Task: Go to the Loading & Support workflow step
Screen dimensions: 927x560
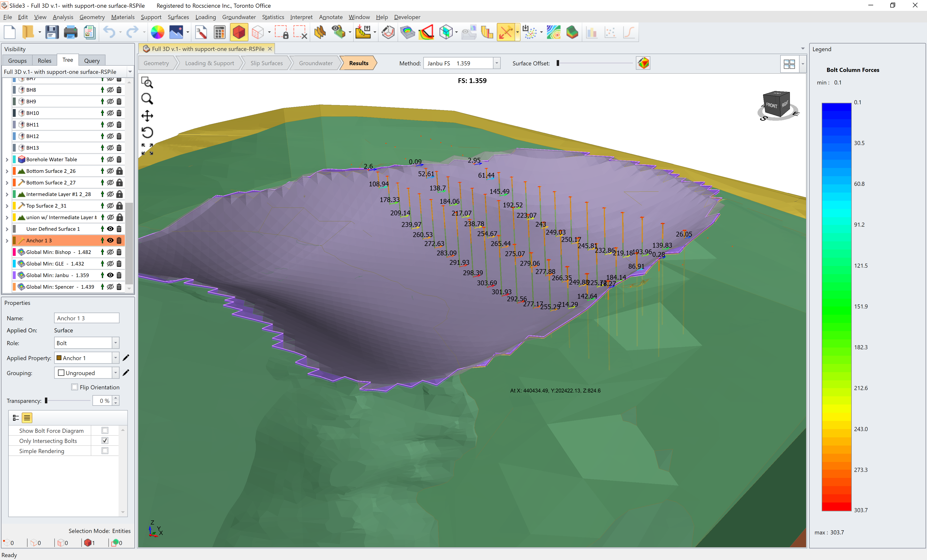Action: 209,63
